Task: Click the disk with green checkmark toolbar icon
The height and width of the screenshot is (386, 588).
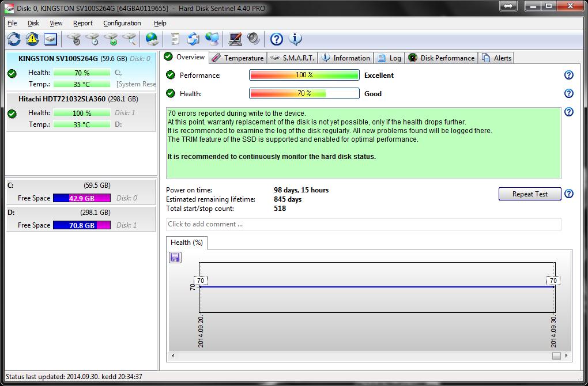Action: click(111, 39)
